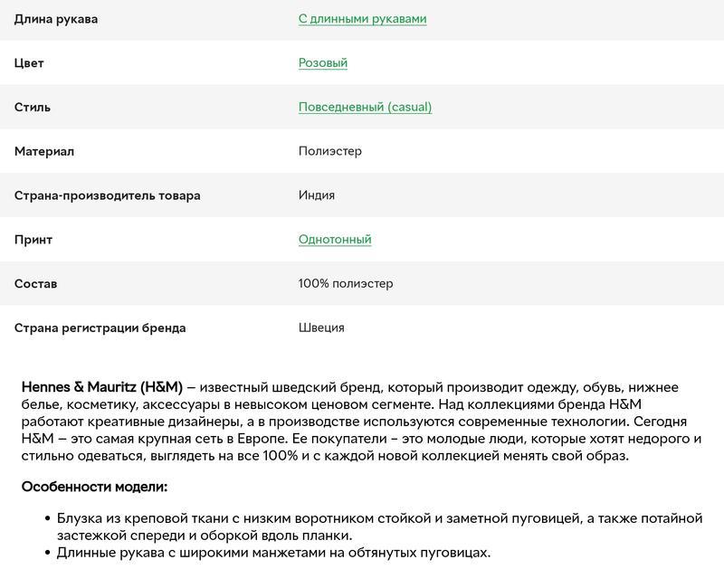Click the 'Полиэстер' material value
This screenshot has height=588, width=724.
pyautogui.click(x=329, y=151)
